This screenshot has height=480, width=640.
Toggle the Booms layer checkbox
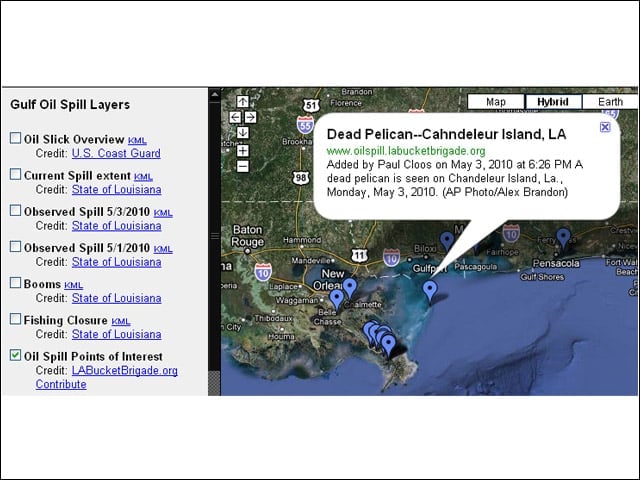16,282
